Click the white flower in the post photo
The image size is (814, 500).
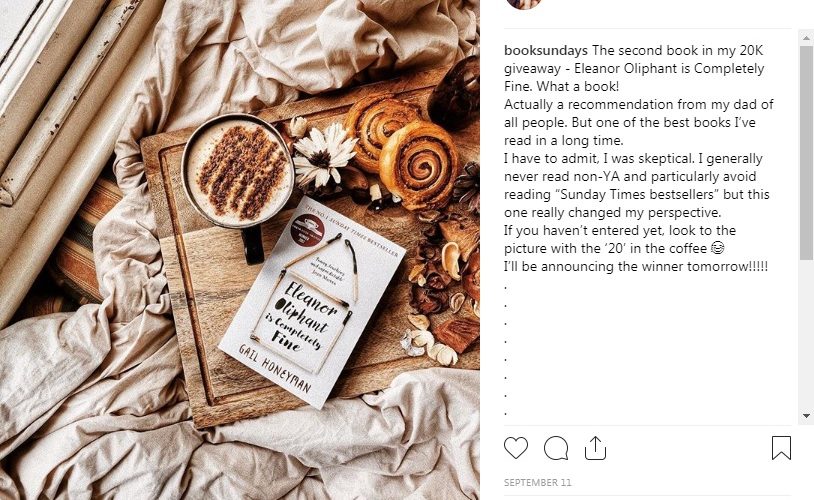point(324,156)
